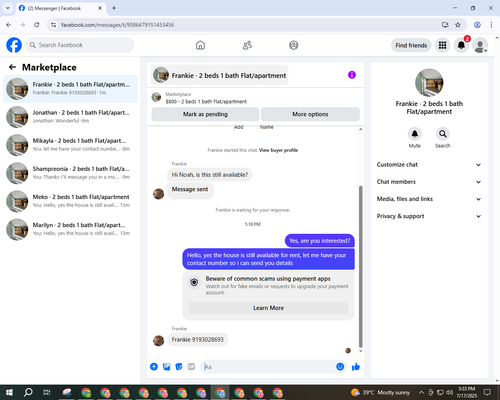500x400 pixels.
Task: Open Meko's conversation in the list
Action: (x=70, y=201)
